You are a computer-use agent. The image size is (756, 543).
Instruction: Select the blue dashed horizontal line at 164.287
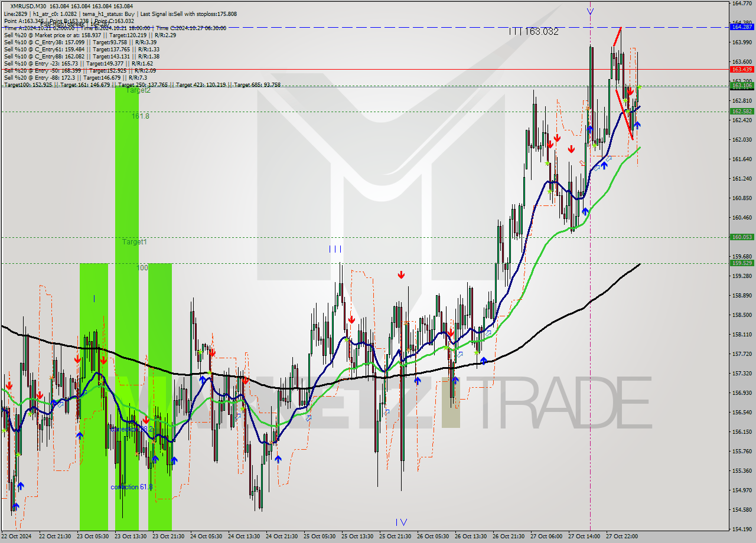[364, 27]
